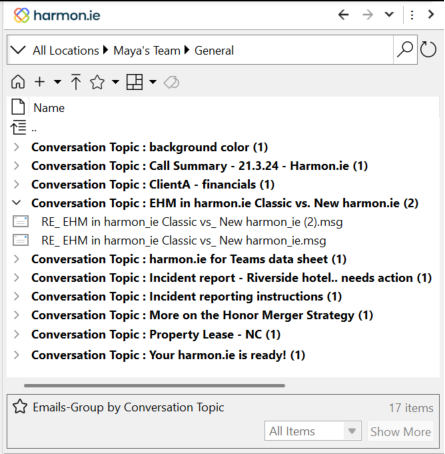The image size is (445, 454).
Task: Select Your harmon.ie is ready! row
Action: [168, 355]
